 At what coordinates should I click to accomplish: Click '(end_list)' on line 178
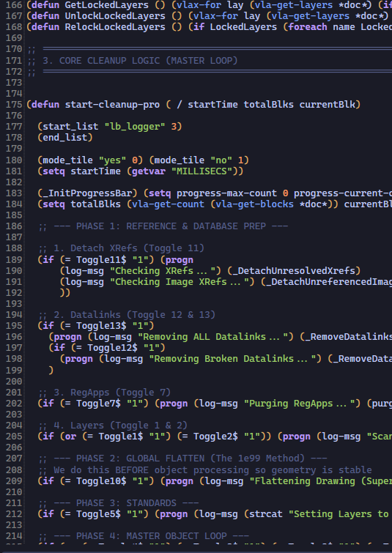tap(65, 138)
